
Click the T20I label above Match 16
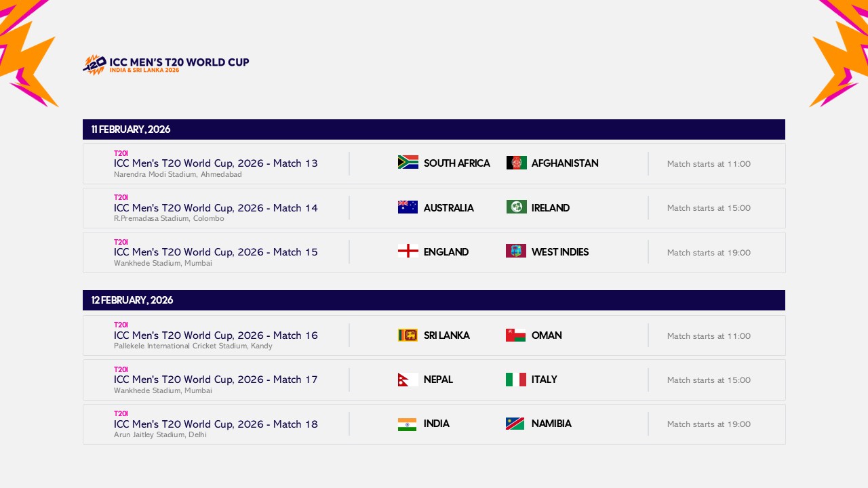coord(121,325)
